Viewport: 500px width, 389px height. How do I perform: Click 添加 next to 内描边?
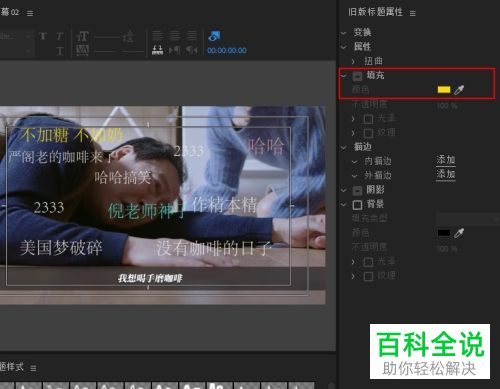coord(446,160)
